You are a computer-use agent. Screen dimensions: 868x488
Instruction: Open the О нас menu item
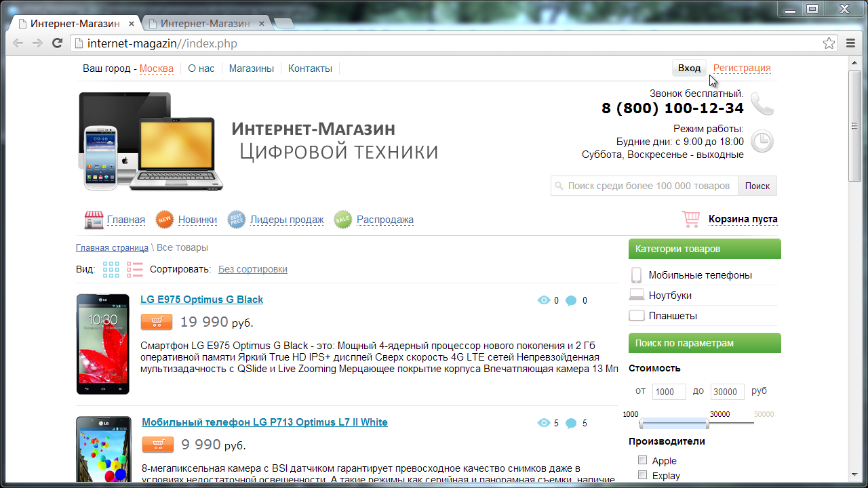201,68
